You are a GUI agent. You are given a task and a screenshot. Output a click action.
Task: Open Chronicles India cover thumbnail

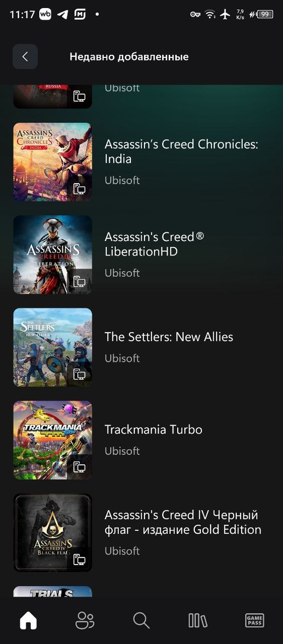pyautogui.click(x=53, y=162)
